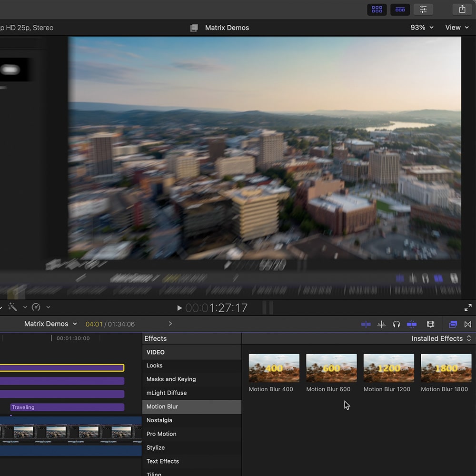
Task: Select Motion Blur effects category
Action: [x=162, y=407]
